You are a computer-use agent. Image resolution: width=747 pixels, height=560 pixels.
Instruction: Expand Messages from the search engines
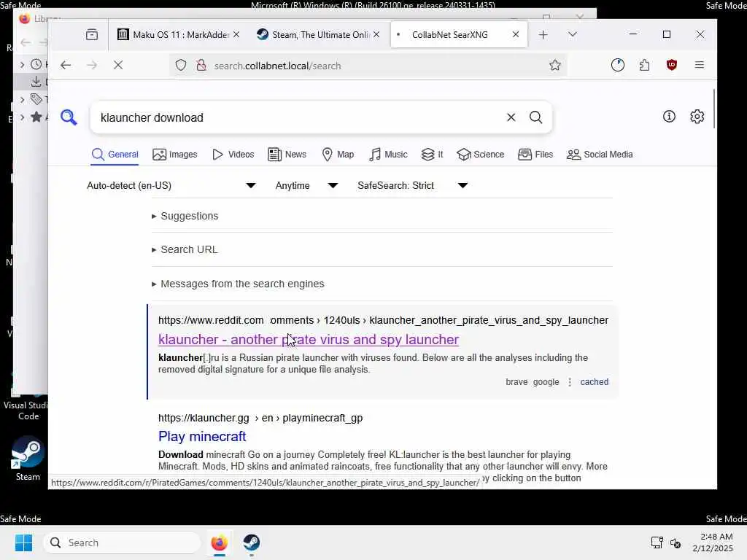click(x=238, y=284)
